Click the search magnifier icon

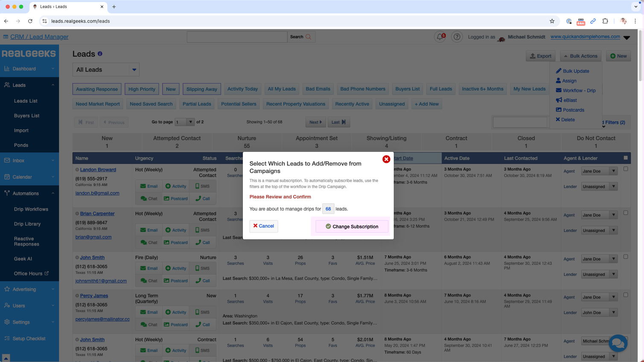coord(309,37)
